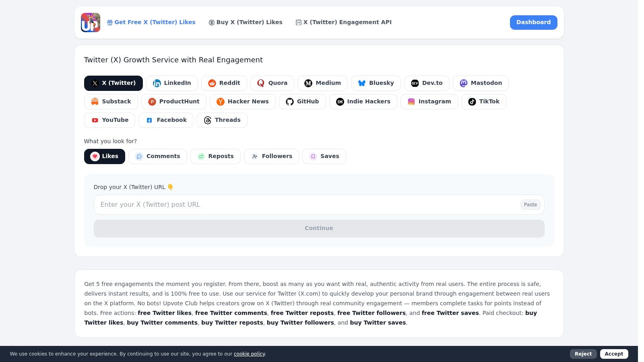644x362 pixels.
Task: Choose the Dev.to platform
Action: [x=427, y=83]
